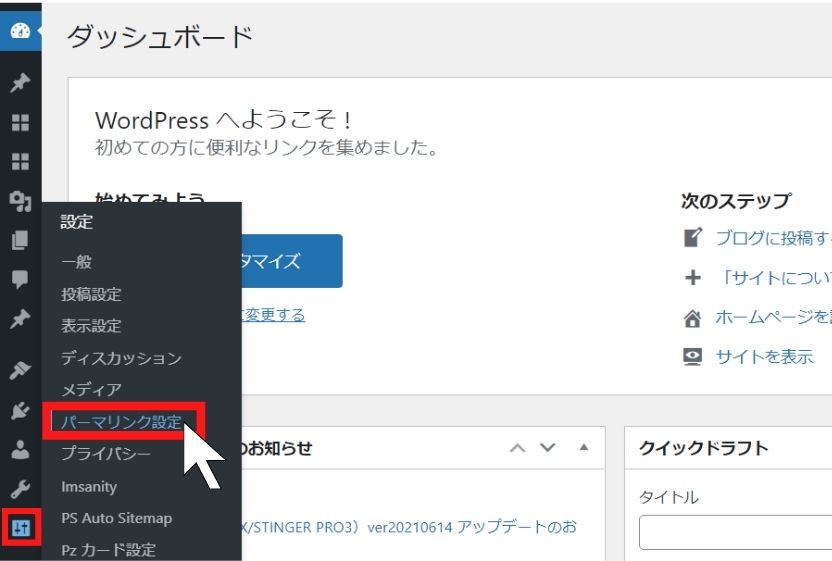Click the text 初めての方に便利なリンクを集めました。
Viewport: 832px width, 561px height.
[267, 147]
